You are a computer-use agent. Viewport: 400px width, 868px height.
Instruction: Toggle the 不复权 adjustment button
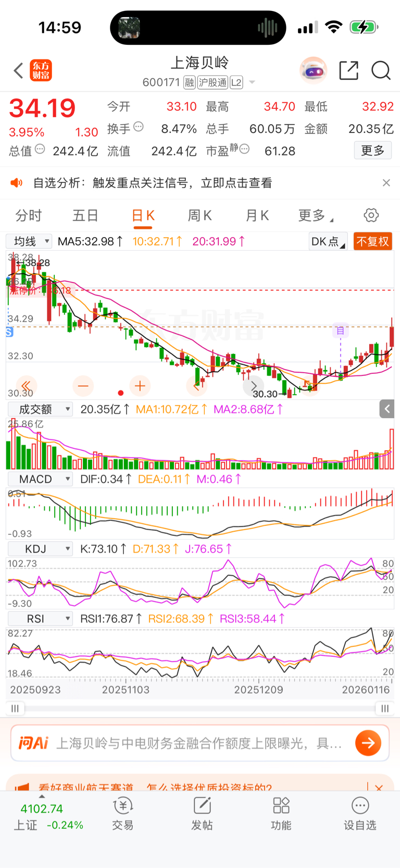click(x=372, y=241)
